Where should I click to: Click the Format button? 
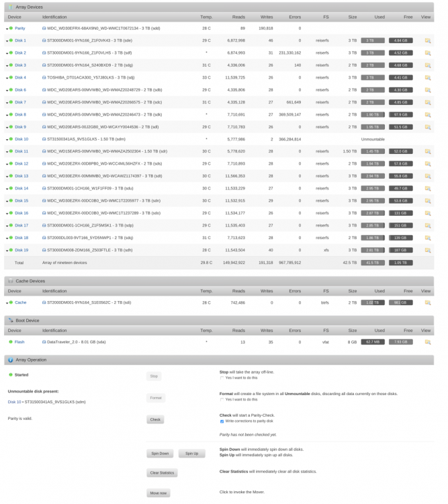coord(156,398)
